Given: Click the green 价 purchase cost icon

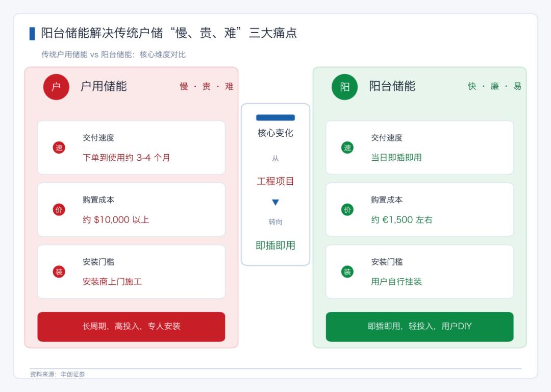Looking at the screenshot, I should pyautogui.click(x=347, y=210).
